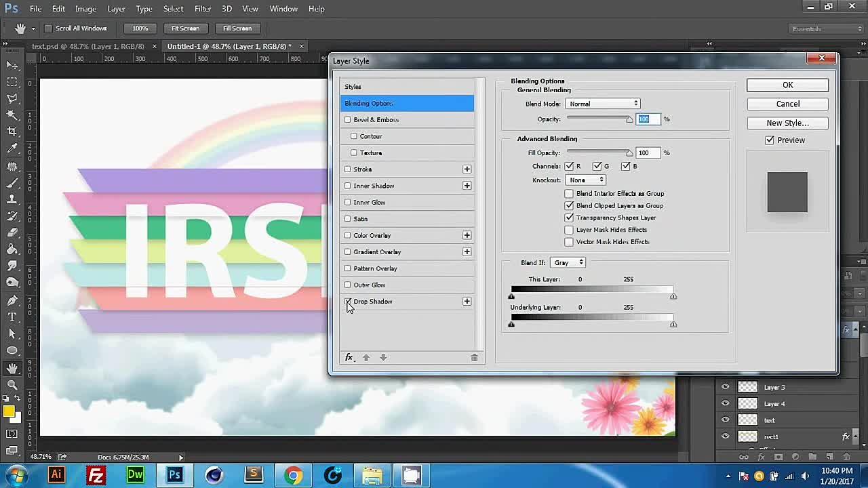Screen dimensions: 868x488
Task: Click the add layer mask icon
Action: (x=778, y=457)
